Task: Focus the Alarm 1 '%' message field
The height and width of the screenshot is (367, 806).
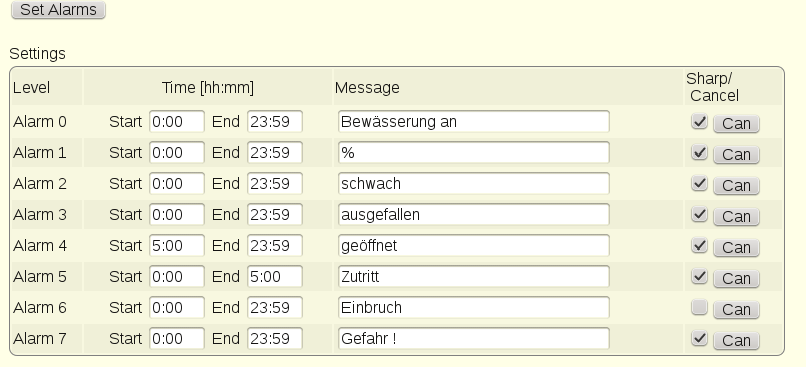Action: (473, 153)
